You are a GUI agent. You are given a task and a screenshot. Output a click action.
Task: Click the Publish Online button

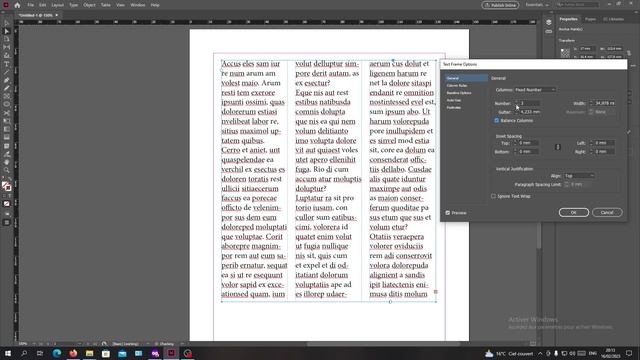500,5
